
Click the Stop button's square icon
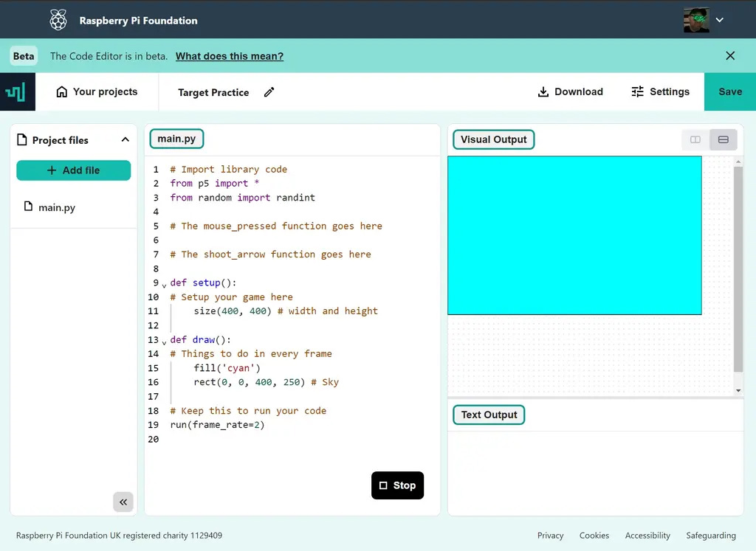coord(385,485)
